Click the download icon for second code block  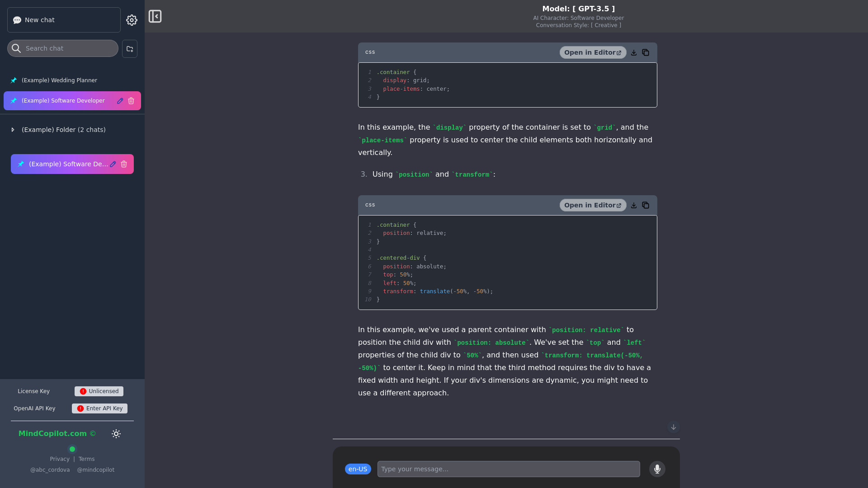tap(634, 205)
